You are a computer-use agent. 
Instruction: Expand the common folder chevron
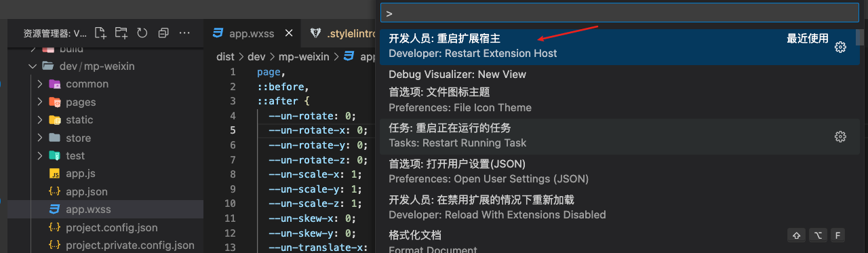pos(40,84)
